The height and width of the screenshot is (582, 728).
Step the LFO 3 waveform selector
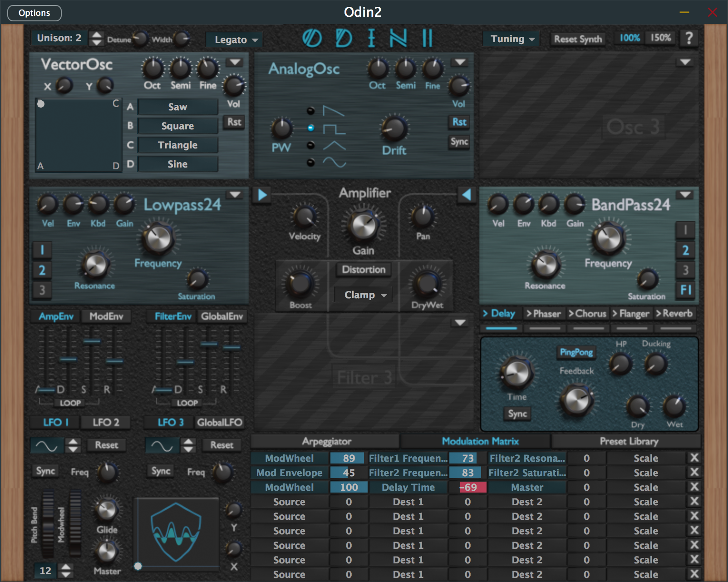[188, 445]
